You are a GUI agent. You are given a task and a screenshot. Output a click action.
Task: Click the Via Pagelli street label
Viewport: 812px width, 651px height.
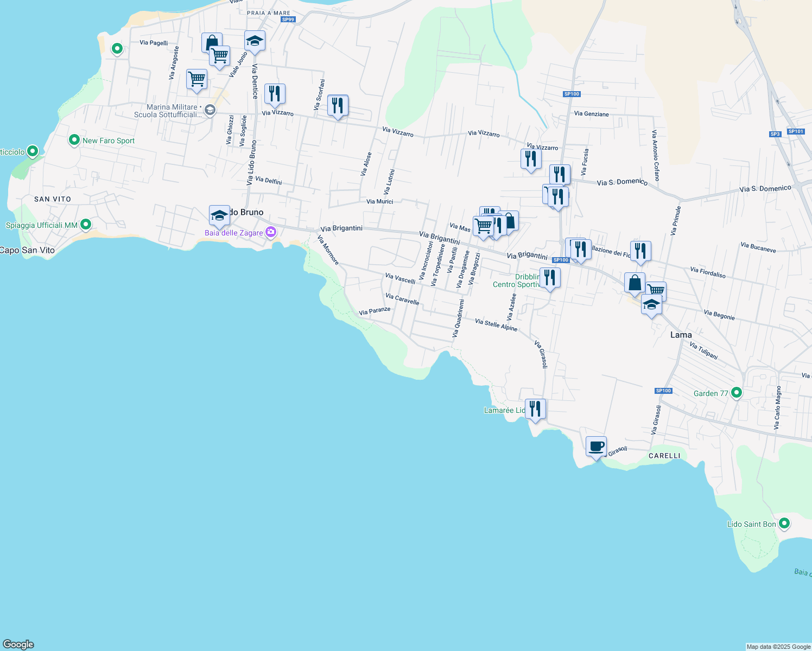click(154, 42)
